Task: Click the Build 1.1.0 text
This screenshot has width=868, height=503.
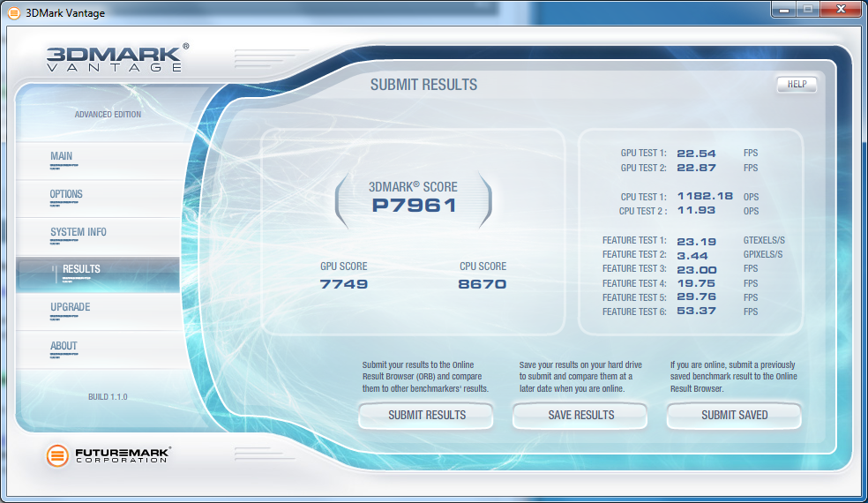Action: coord(108,396)
